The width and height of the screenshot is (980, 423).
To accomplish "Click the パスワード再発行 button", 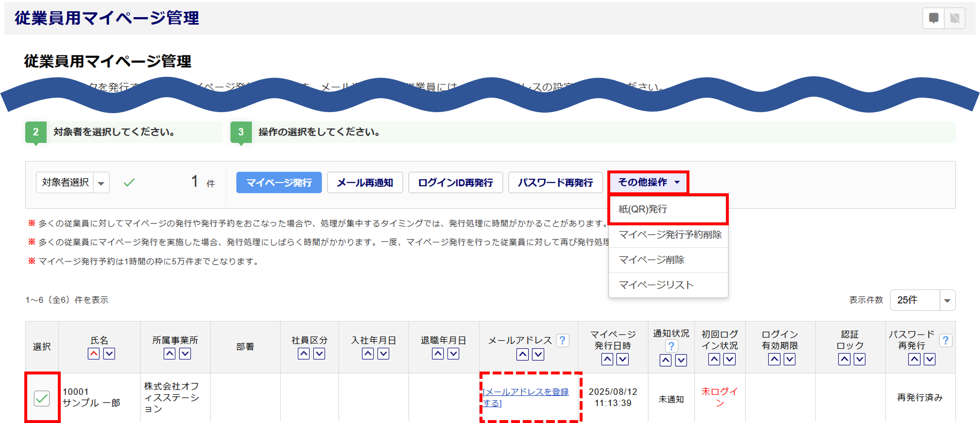I will (x=555, y=183).
